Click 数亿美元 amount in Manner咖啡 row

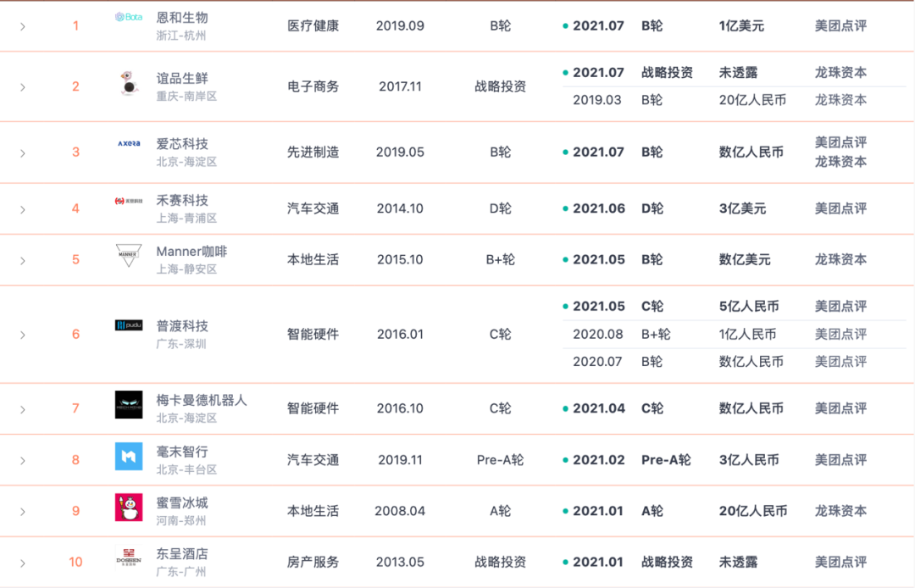(x=745, y=259)
